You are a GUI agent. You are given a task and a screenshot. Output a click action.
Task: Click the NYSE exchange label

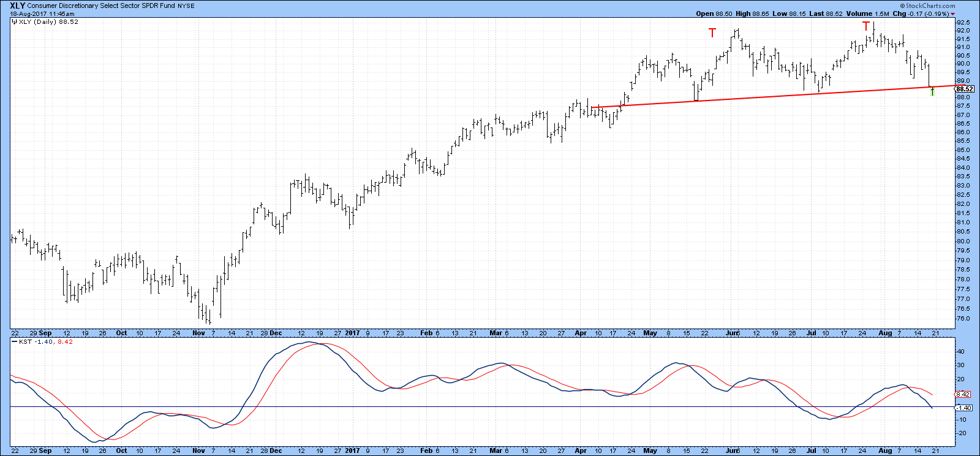186,6
